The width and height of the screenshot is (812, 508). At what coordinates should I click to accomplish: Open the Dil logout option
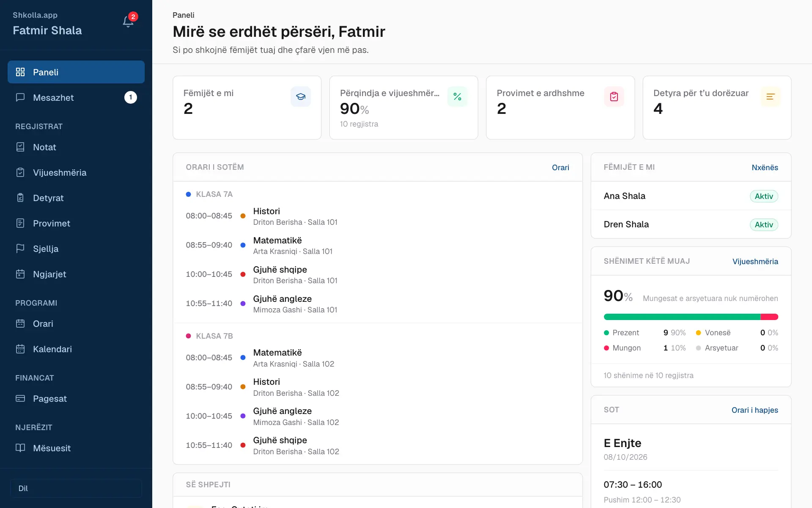[x=76, y=488]
